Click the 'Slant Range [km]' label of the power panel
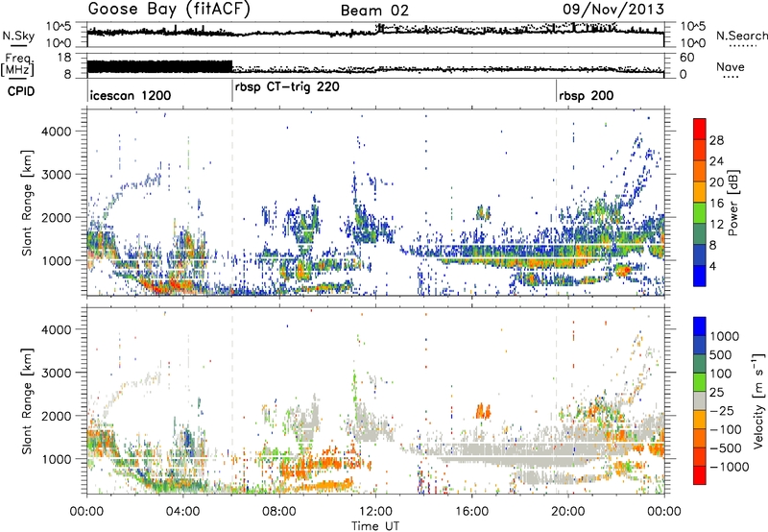768x532 pixels. [x=27, y=203]
